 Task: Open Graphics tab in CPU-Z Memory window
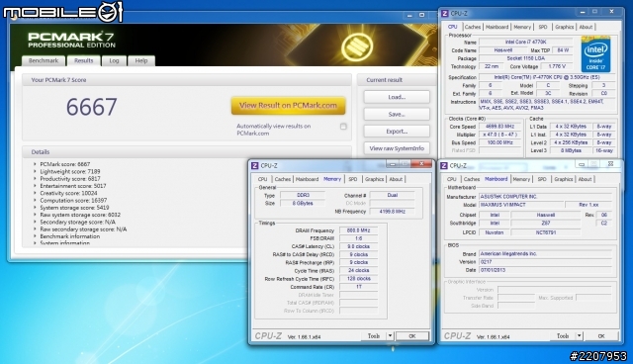374,179
